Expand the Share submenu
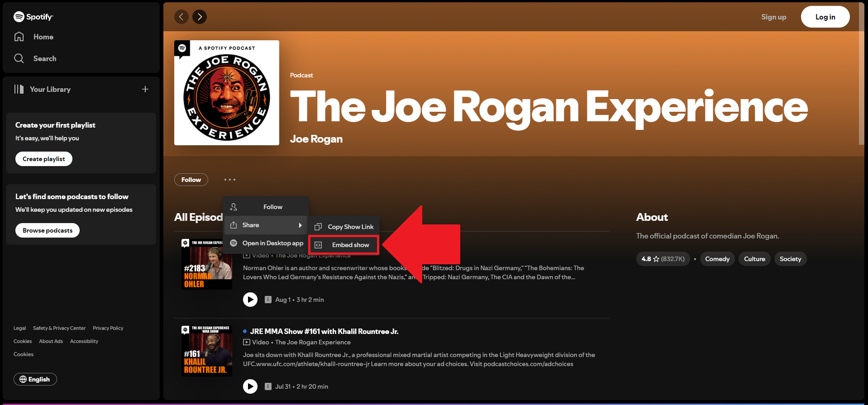Viewport: 868px width, 405px height. point(266,225)
